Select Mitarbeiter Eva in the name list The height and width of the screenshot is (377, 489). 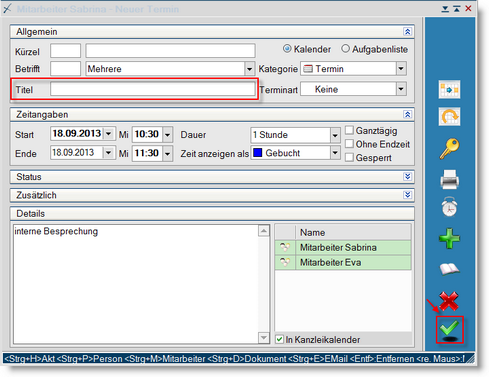click(x=343, y=263)
